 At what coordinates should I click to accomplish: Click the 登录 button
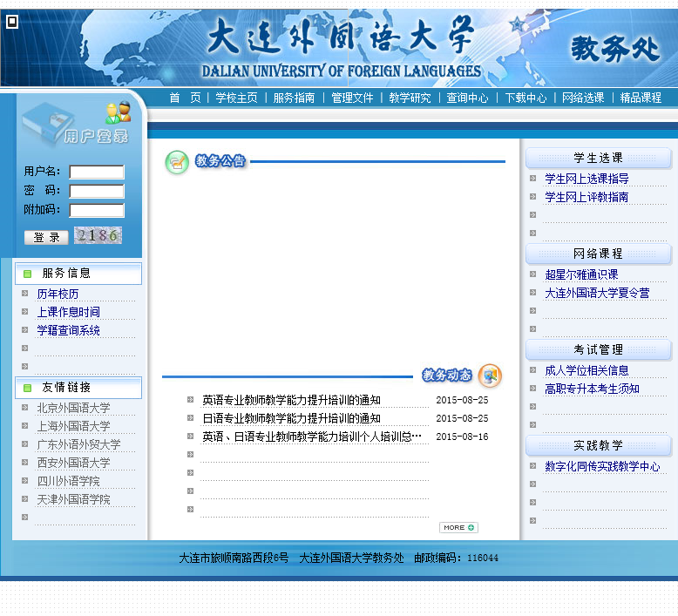coord(46,237)
